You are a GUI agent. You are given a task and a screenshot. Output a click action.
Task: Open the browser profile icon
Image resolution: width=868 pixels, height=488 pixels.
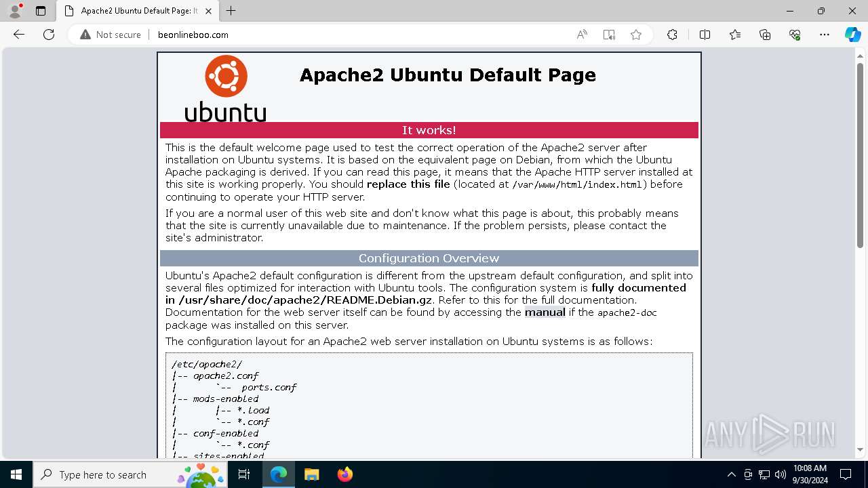point(15,11)
